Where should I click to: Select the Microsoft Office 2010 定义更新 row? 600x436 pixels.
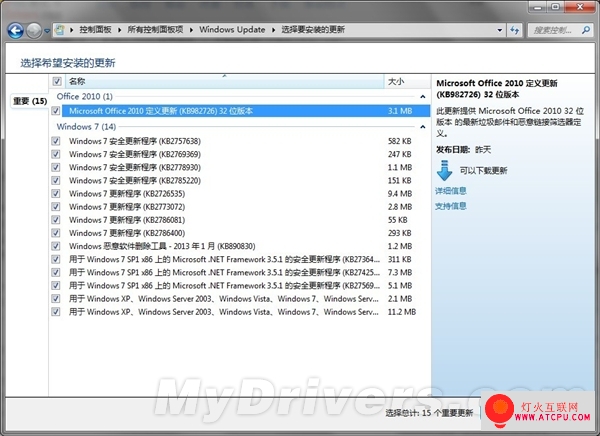coord(246,111)
